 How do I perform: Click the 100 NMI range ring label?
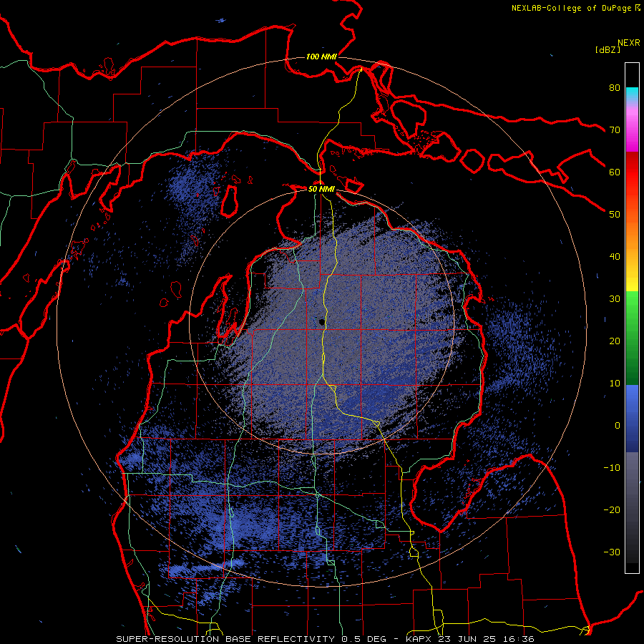pyautogui.click(x=321, y=57)
